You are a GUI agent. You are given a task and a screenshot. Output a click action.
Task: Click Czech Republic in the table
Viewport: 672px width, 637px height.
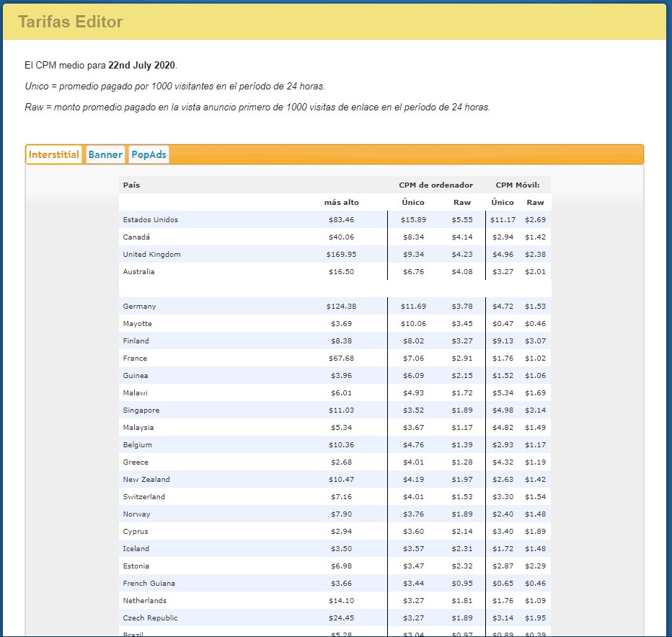[150, 618]
